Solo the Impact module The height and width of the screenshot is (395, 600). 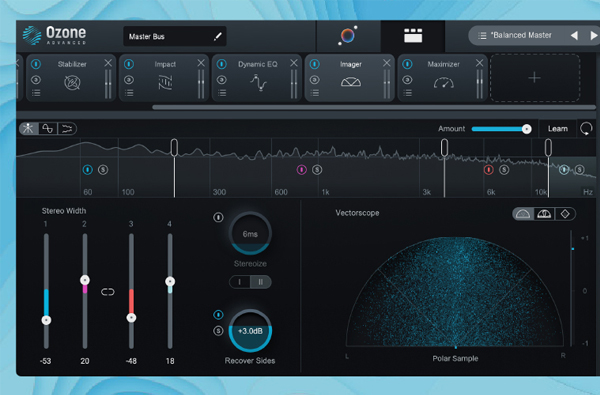[129, 80]
